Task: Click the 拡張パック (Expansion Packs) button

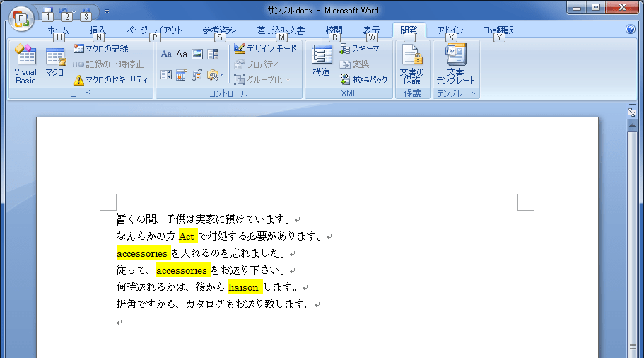Action: click(x=363, y=80)
